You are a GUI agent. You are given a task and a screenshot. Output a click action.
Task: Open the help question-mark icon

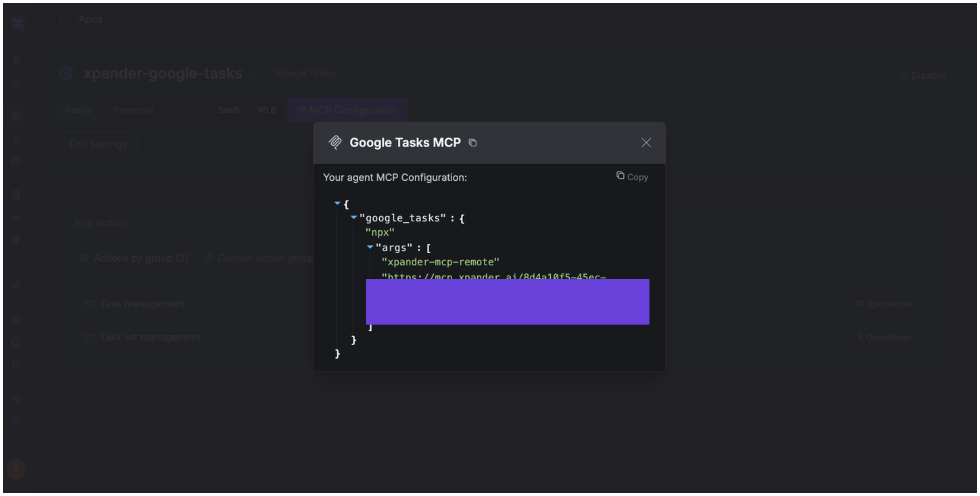click(16, 342)
